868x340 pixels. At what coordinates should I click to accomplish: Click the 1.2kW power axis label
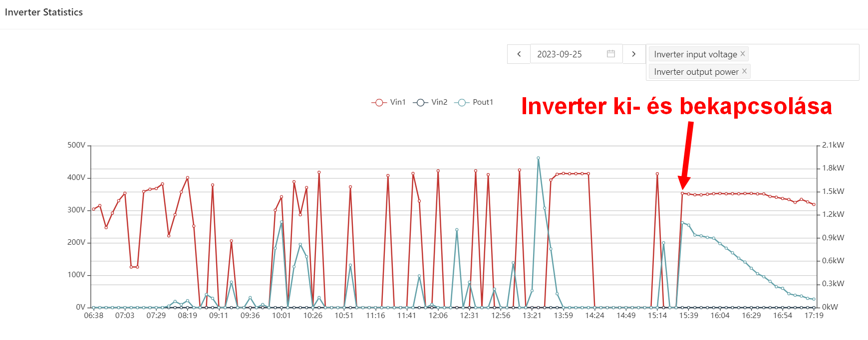pyautogui.click(x=833, y=214)
